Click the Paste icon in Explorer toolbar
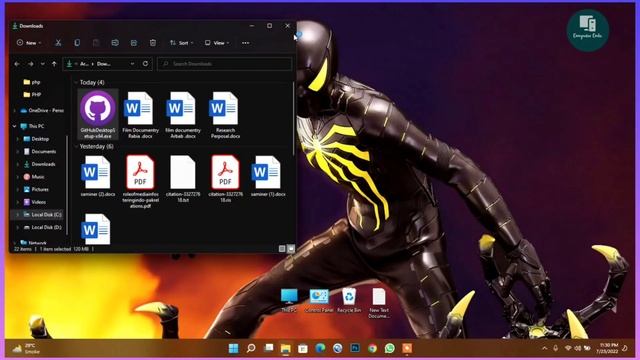 click(96, 43)
